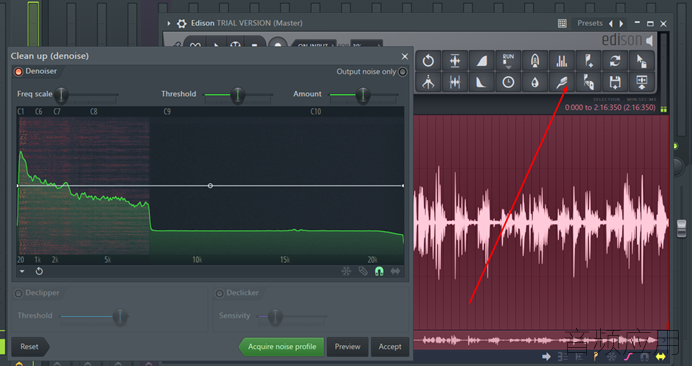The width and height of the screenshot is (692, 366).
Task: Click the mixer fader right of Edison
Action: pyautogui.click(x=681, y=230)
